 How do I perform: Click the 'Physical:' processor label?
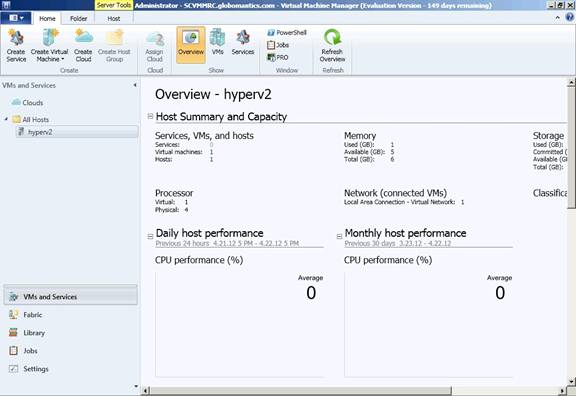point(167,210)
